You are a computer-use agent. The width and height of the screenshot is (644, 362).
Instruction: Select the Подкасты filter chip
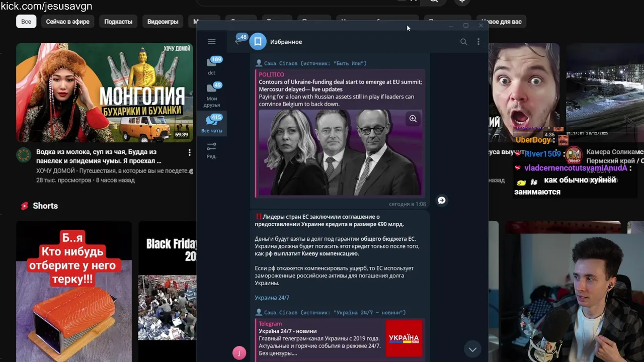(x=118, y=22)
